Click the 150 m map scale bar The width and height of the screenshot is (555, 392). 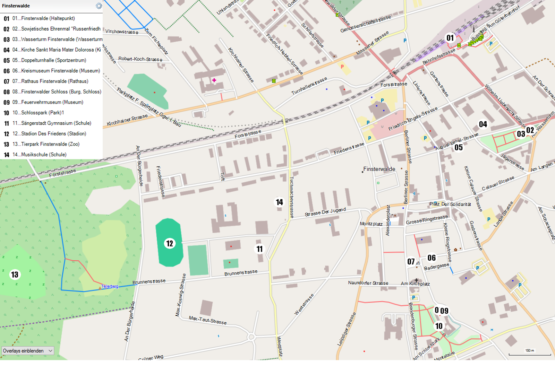(x=530, y=353)
